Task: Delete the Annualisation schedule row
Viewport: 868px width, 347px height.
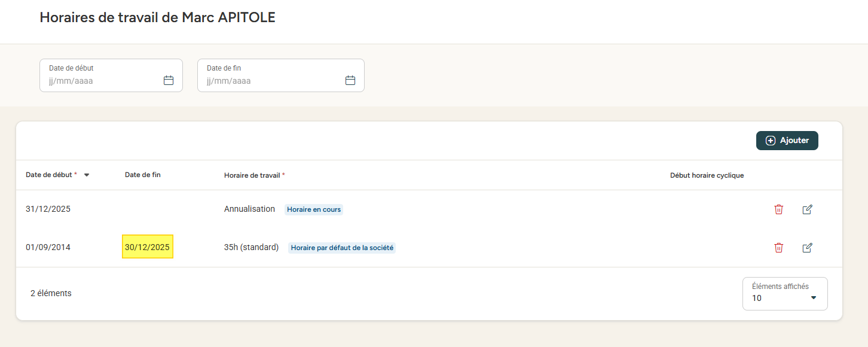Action: coord(778,209)
